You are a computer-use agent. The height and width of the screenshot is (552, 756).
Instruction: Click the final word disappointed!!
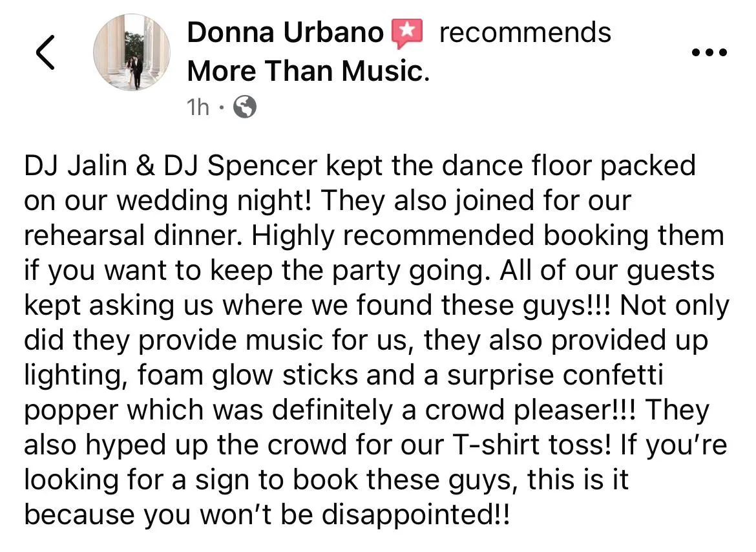coord(415,515)
